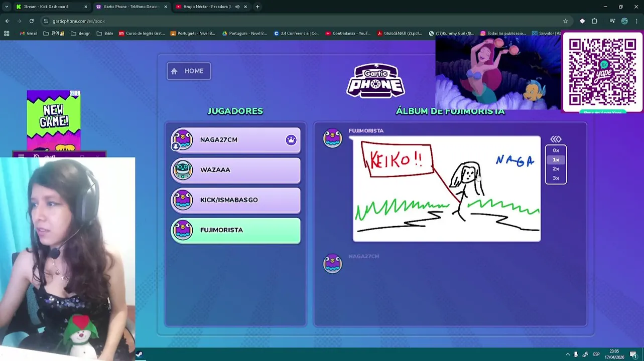Close the Grupo Néctar tab
The height and width of the screenshot is (361, 644).
pos(245,7)
